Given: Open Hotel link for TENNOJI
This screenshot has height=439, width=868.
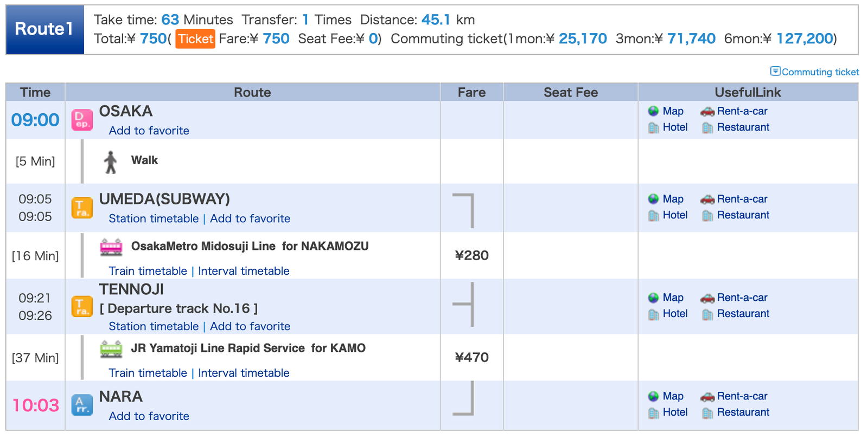Looking at the screenshot, I should coord(675,314).
